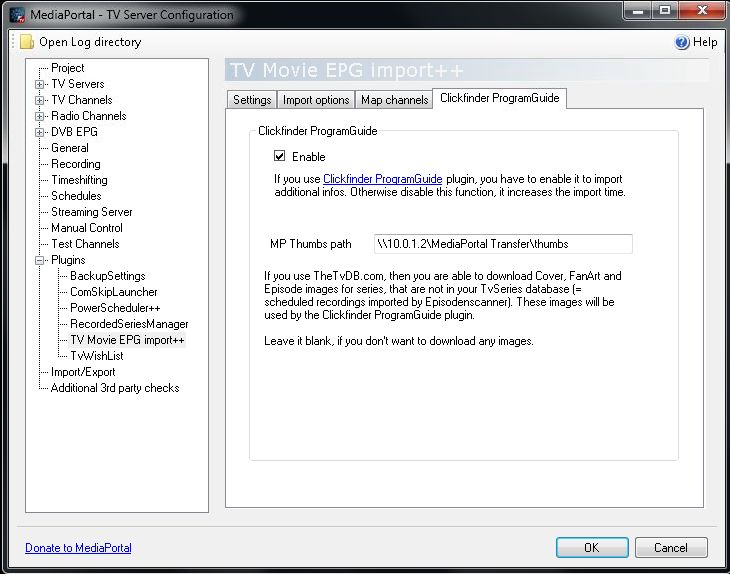Select the Clickfinder ProgramGuide tab
Viewport: 730px width, 574px height.
pos(500,98)
